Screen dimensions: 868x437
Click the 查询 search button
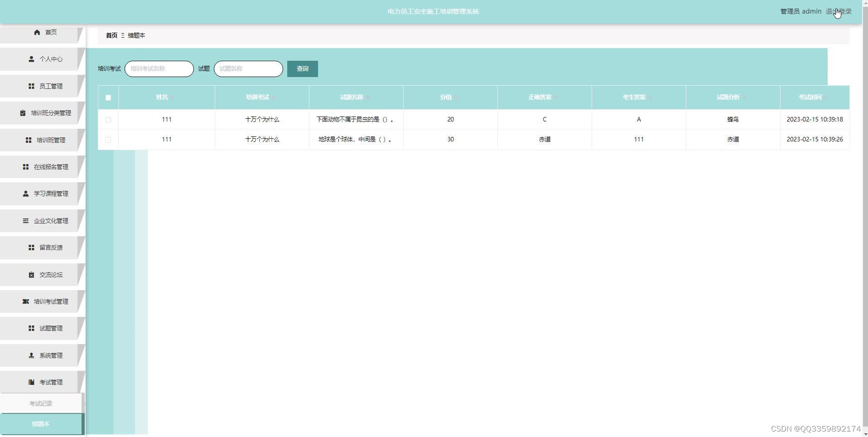(303, 69)
